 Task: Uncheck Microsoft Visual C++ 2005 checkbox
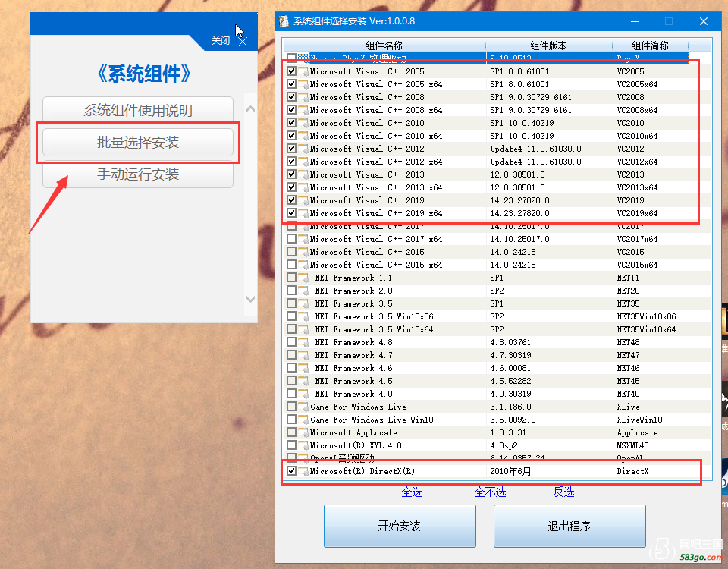(x=291, y=71)
